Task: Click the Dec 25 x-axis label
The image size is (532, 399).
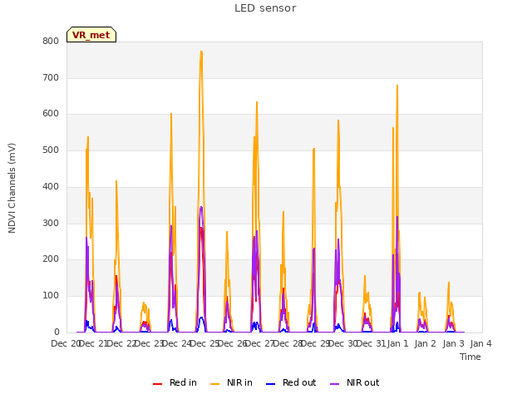Action: tap(204, 343)
